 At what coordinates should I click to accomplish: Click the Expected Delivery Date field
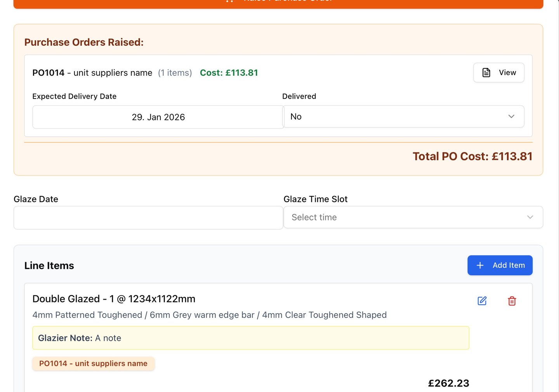click(158, 117)
